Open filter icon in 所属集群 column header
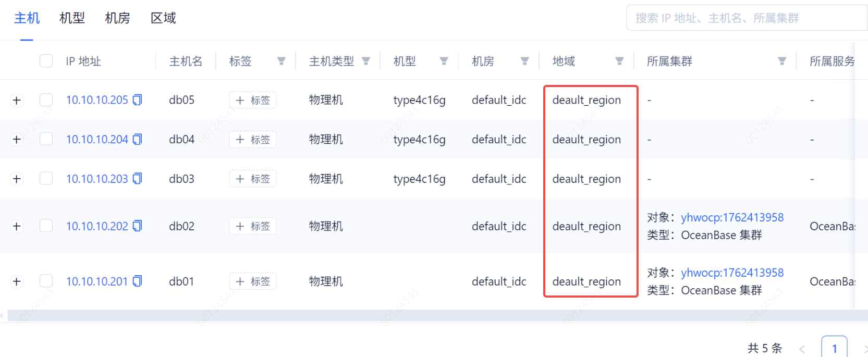This screenshot has width=868, height=357. pyautogui.click(x=781, y=61)
